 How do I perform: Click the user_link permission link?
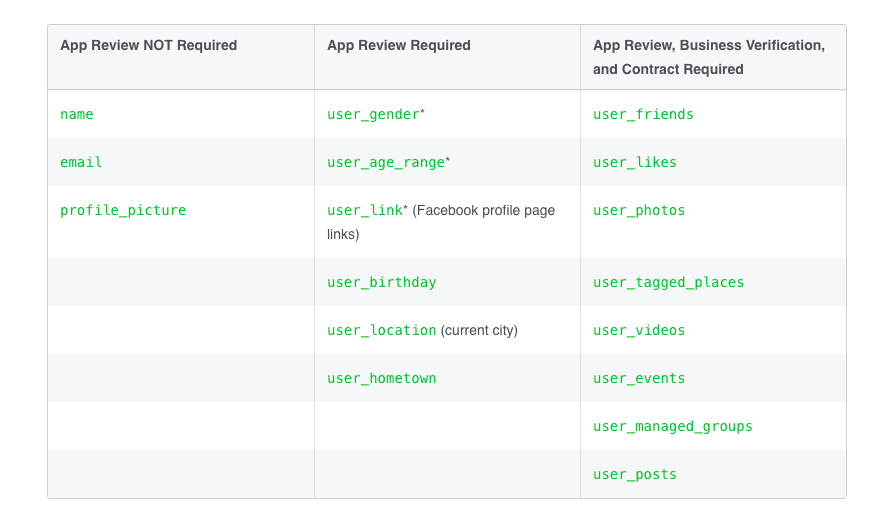(365, 211)
